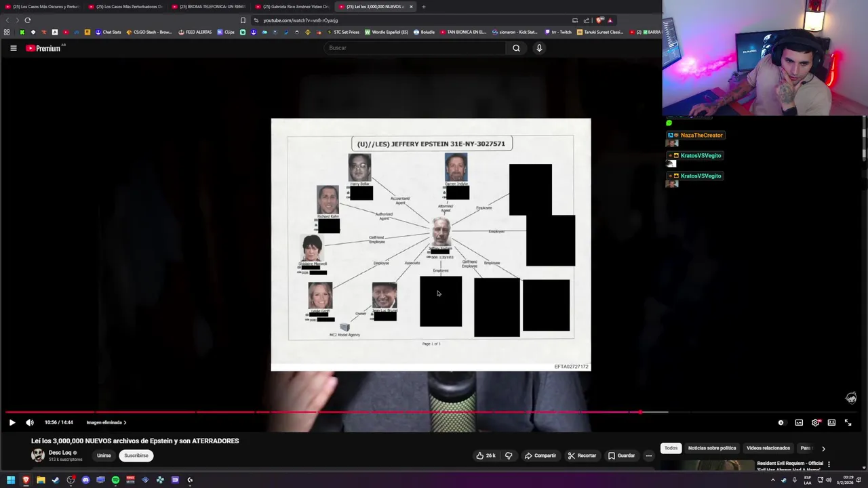Open 'Chat Stats' bookmark

point(108,32)
